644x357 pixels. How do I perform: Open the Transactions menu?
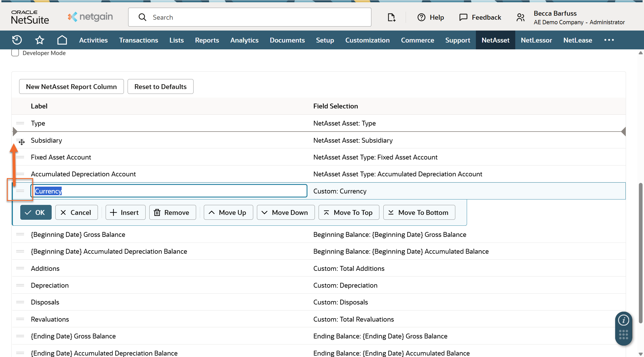(x=138, y=40)
